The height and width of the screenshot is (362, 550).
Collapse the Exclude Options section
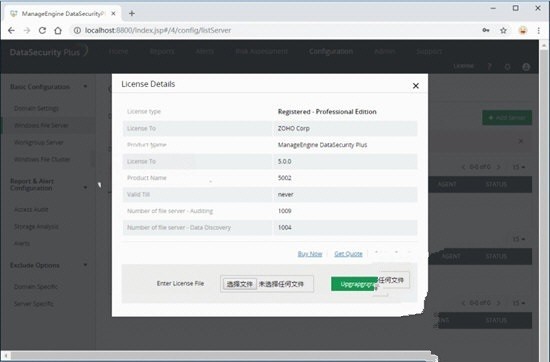85,265
